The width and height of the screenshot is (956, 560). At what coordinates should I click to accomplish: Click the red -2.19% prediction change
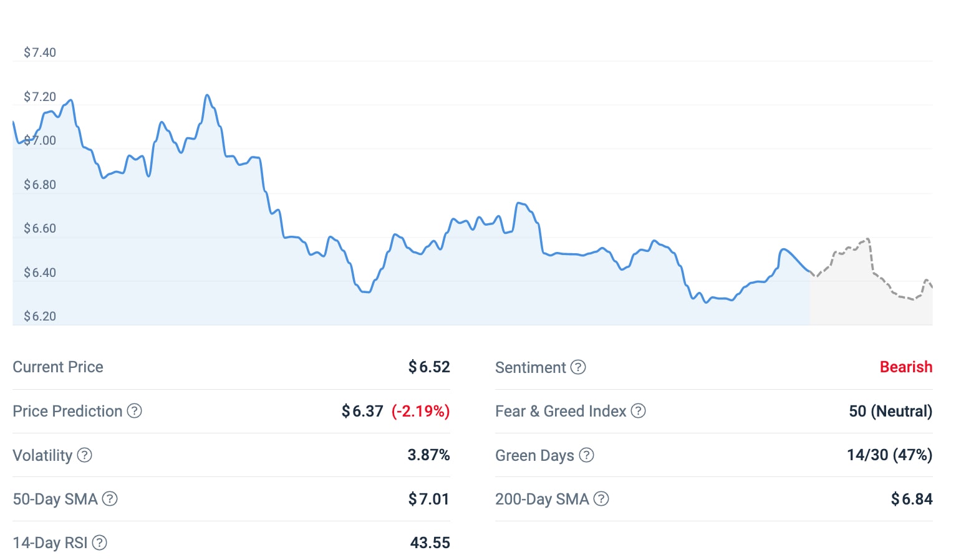[420, 411]
